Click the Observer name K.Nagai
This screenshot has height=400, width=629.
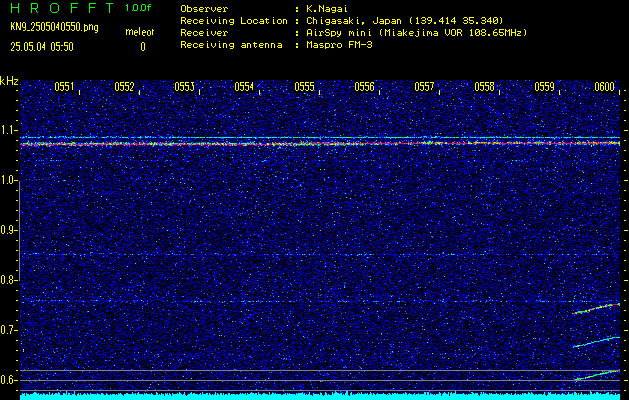(x=327, y=8)
